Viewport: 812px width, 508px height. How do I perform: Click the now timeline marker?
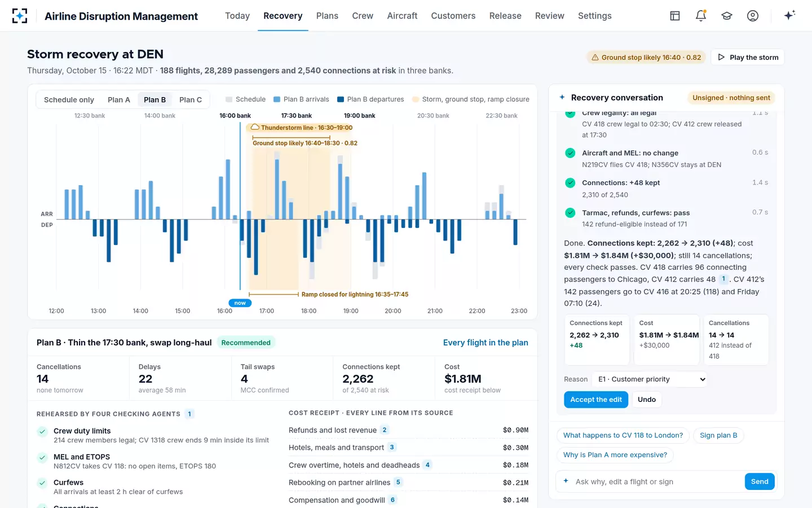[240, 303]
